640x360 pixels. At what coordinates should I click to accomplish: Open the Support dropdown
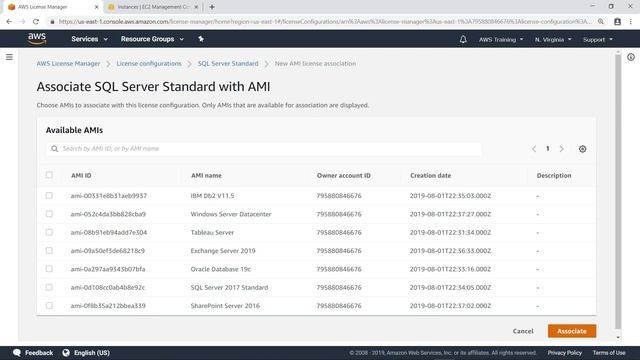point(598,40)
